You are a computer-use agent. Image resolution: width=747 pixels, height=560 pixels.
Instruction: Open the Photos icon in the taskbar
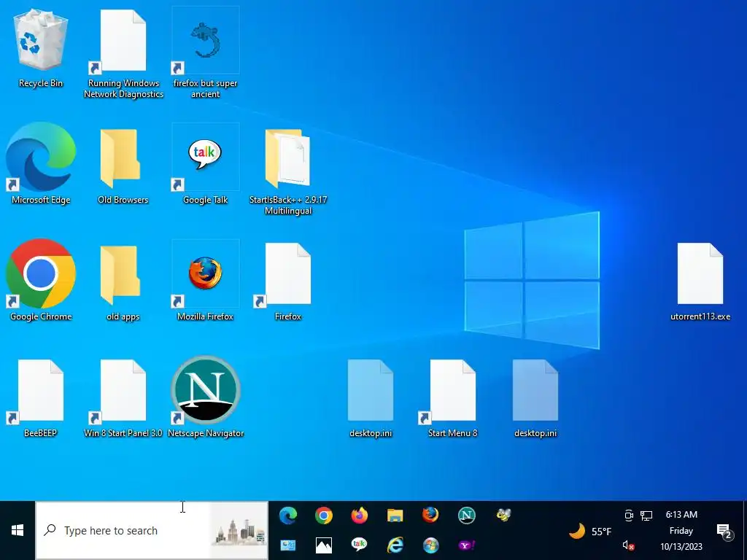[x=323, y=545]
